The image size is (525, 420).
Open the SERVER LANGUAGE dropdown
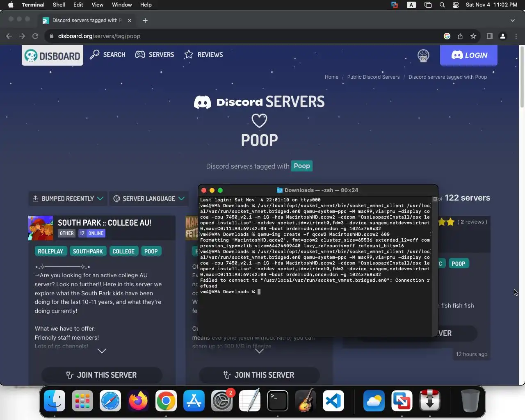(149, 199)
